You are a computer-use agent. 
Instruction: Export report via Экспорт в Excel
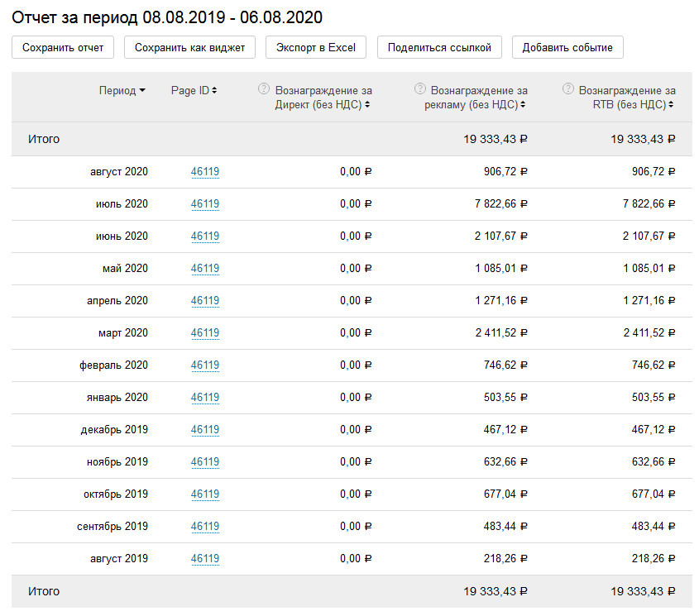[316, 47]
